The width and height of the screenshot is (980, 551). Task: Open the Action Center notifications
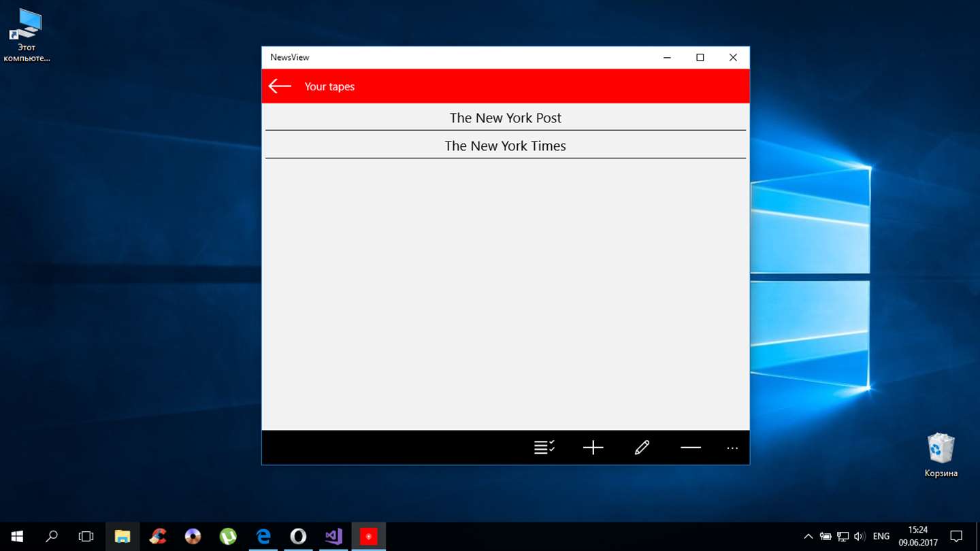pos(956,536)
